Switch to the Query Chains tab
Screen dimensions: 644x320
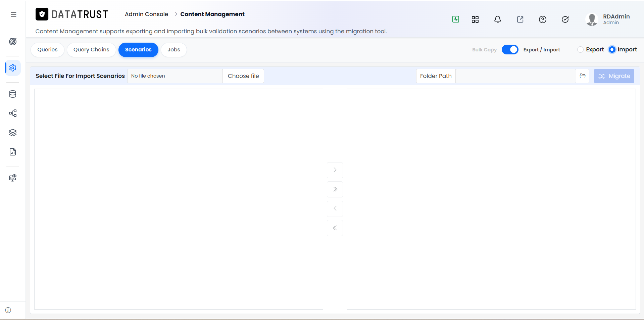click(91, 50)
